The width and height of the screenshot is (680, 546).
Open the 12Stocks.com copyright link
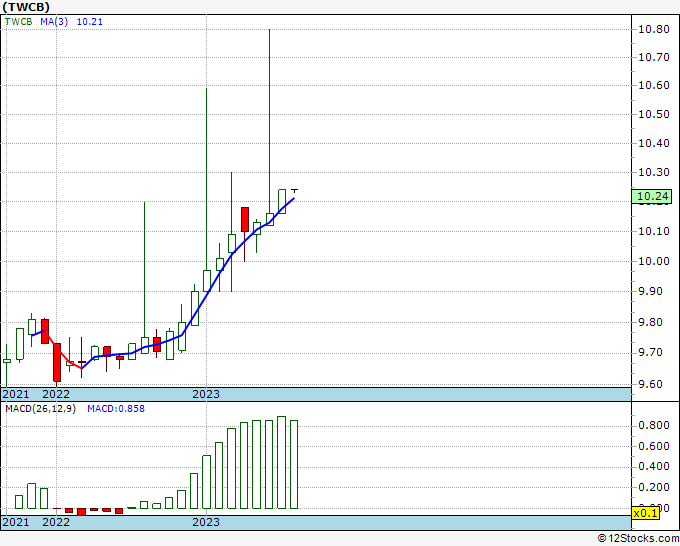638,539
